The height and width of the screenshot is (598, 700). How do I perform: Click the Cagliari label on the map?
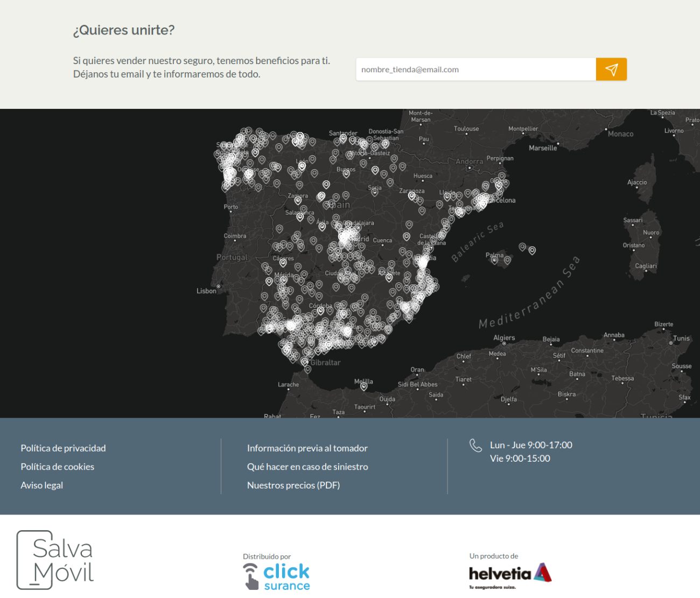(646, 266)
